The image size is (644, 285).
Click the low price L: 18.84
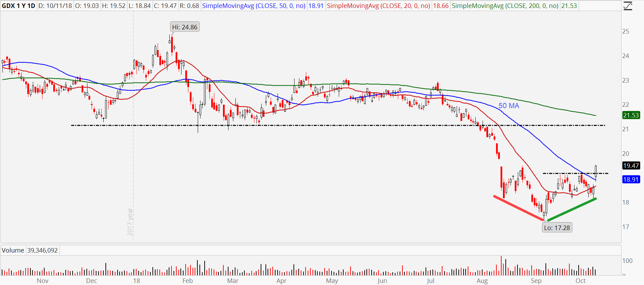[x=140, y=6]
